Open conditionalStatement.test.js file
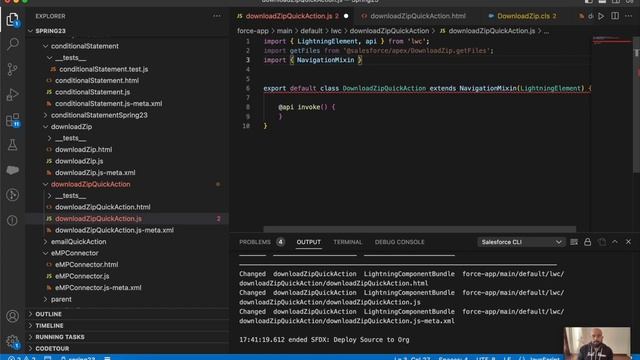Viewport: 640px width, 360px height. pyautogui.click(x=103, y=69)
